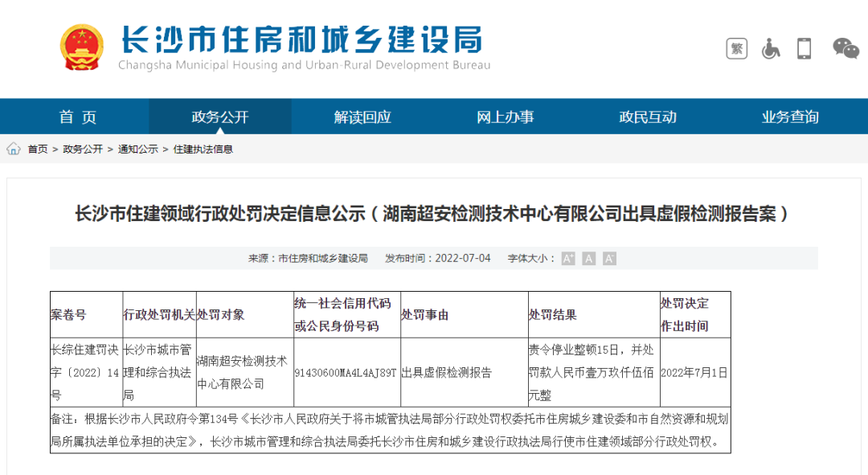Switch to Traditional Chinese with 繁 icon

736,48
